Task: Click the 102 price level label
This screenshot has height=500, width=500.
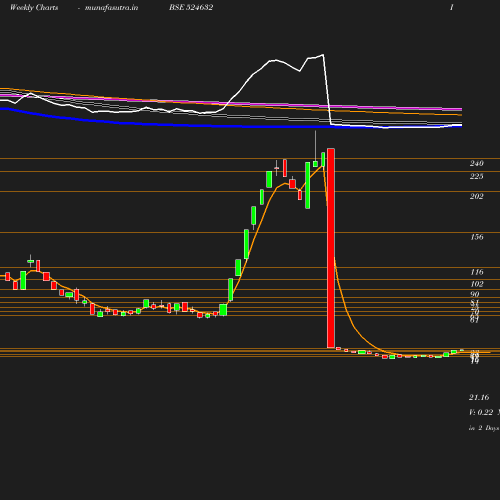Action: pos(477,284)
